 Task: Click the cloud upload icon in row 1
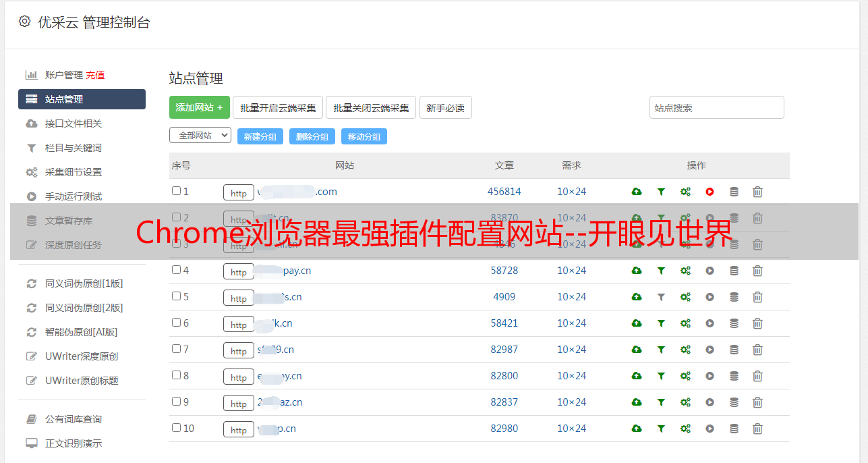pos(636,192)
